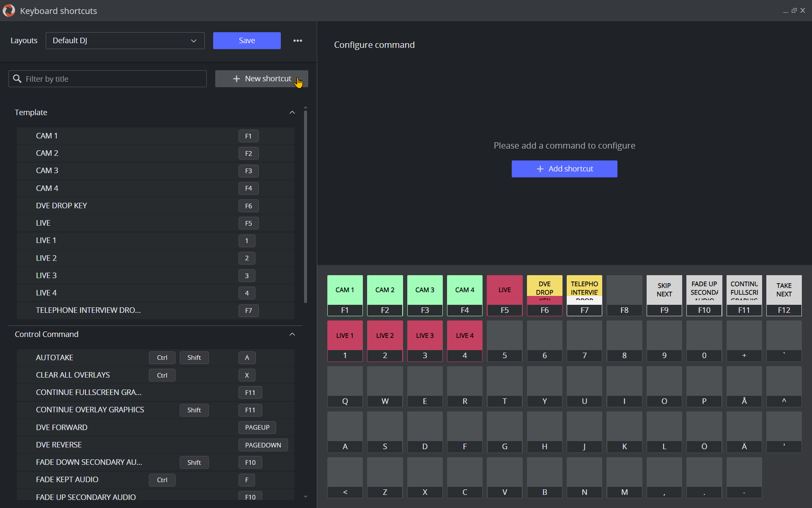
Task: Open the Layouts Default DJ dropdown
Action: pos(125,41)
